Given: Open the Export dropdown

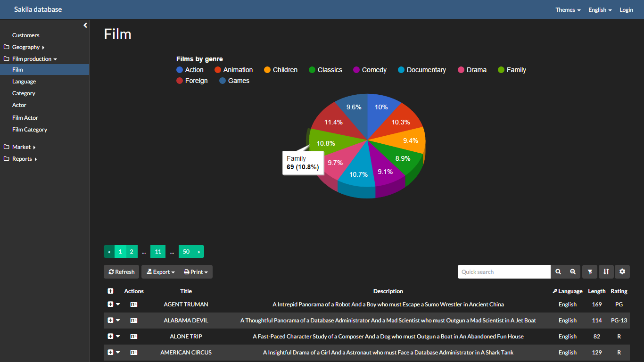Looking at the screenshot, I should (161, 272).
